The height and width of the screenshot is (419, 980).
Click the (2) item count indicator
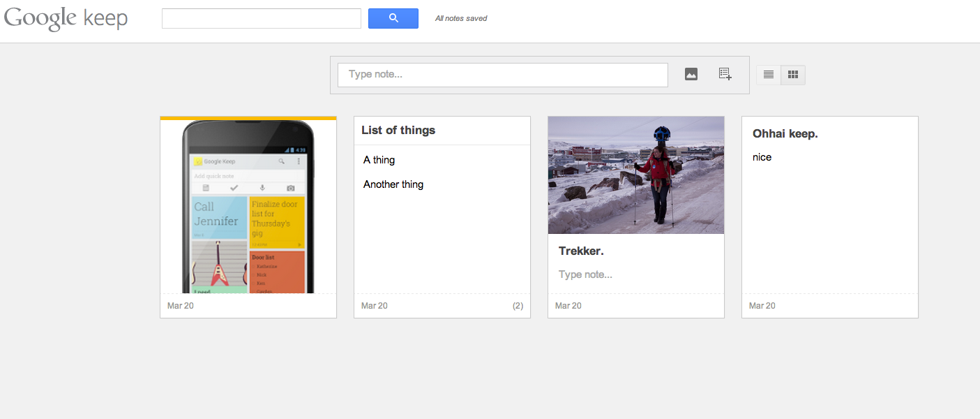518,306
